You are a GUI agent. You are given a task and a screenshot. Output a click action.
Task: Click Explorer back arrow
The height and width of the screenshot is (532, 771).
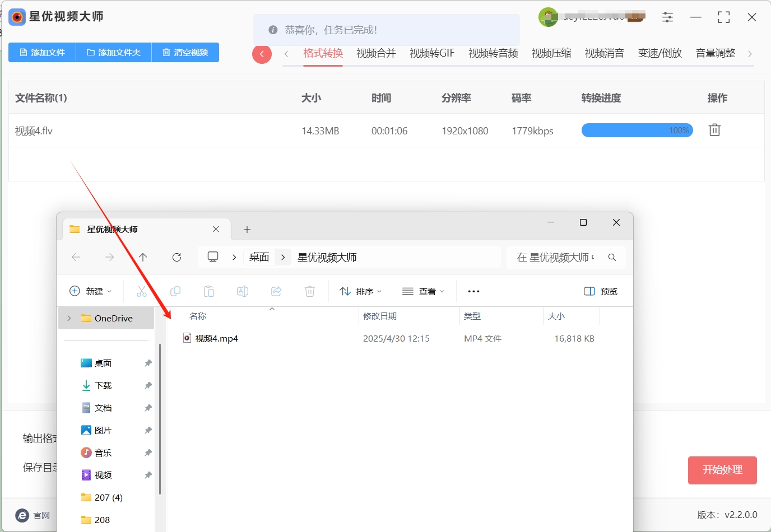pos(76,257)
